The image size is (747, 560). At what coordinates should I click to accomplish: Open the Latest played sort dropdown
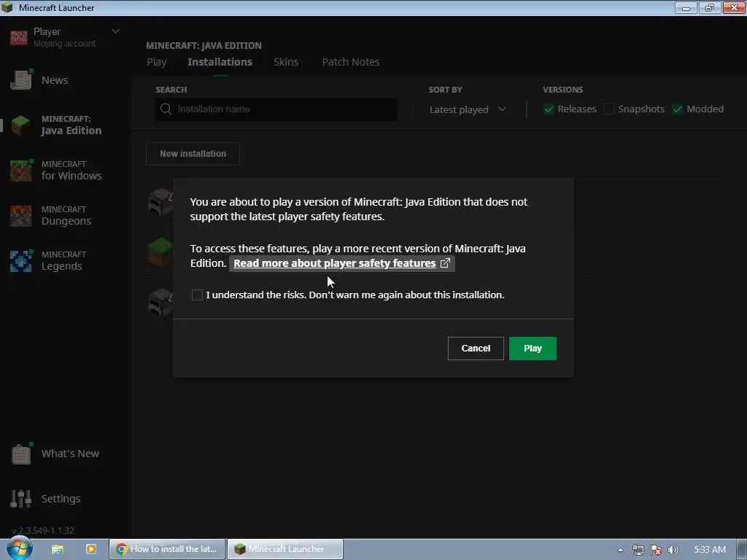pyautogui.click(x=468, y=109)
